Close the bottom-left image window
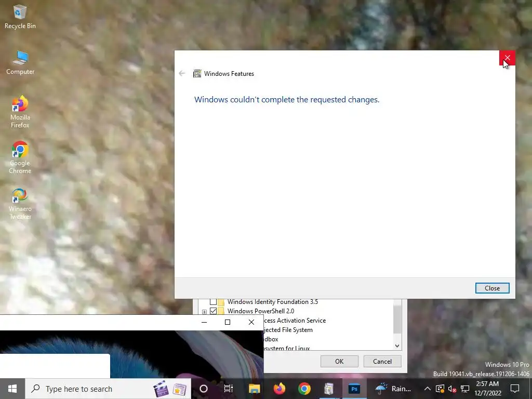The image size is (532, 399). pos(251,322)
